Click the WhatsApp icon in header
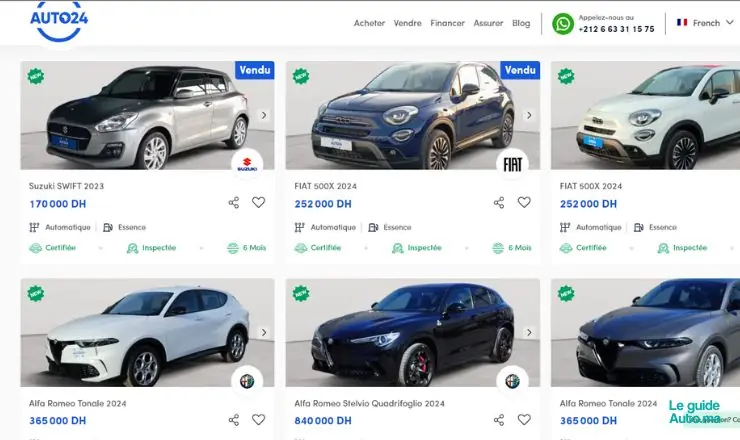The image size is (740, 440). (x=563, y=23)
